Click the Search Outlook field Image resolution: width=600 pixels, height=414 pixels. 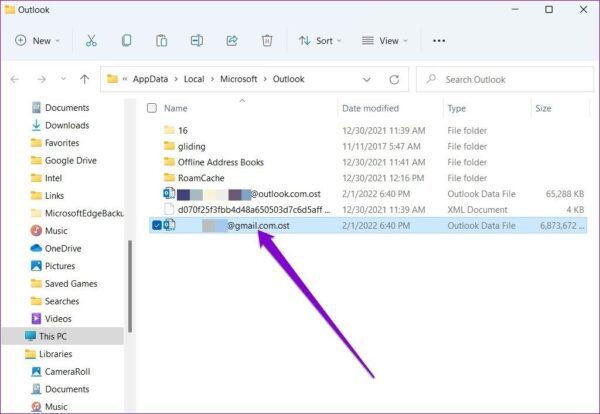point(505,80)
